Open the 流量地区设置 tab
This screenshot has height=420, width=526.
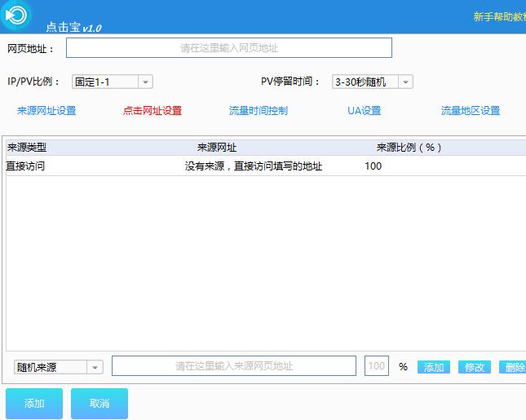click(471, 111)
